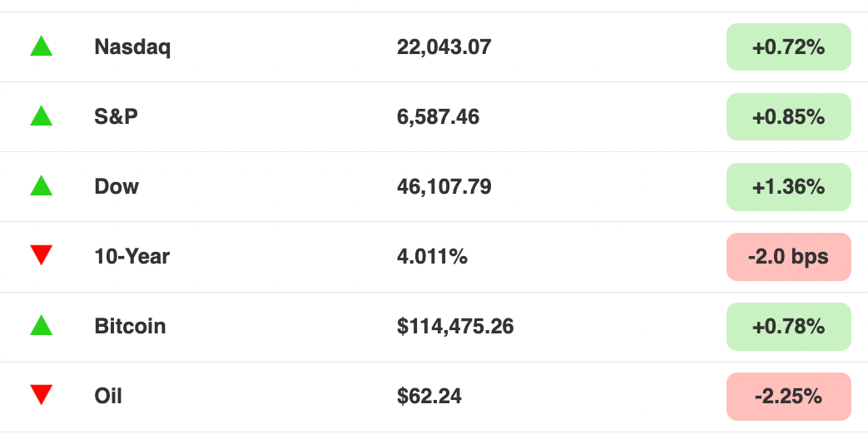This screenshot has width=868, height=439.
Task: Click the Oil -2.25% red badge
Action: tap(788, 397)
